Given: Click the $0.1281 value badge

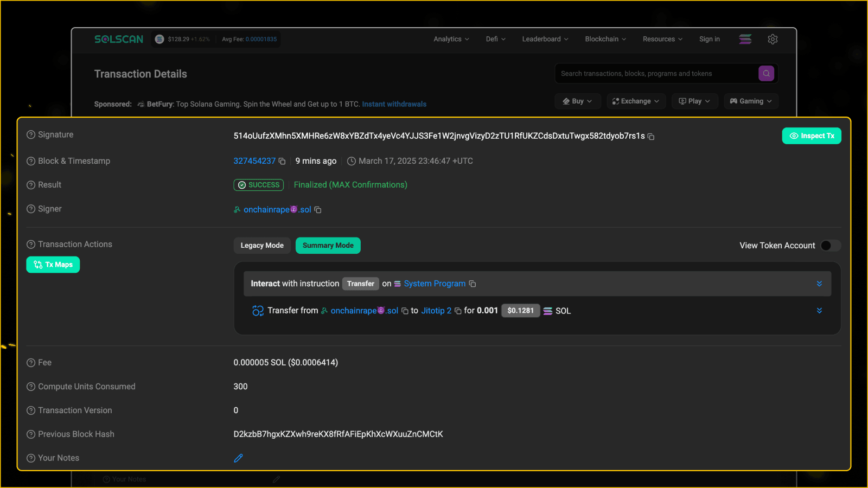Looking at the screenshot, I should [521, 311].
